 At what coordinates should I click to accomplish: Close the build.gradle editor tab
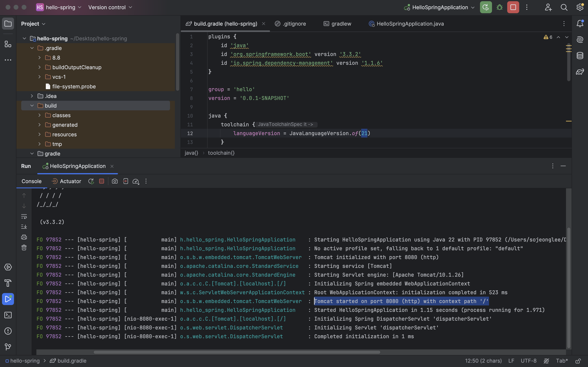point(264,24)
